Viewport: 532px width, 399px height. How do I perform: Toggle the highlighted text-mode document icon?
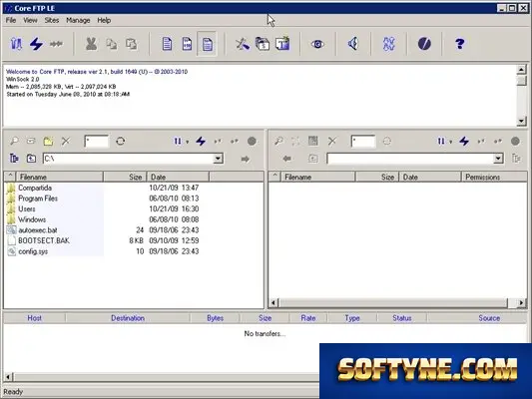point(207,44)
